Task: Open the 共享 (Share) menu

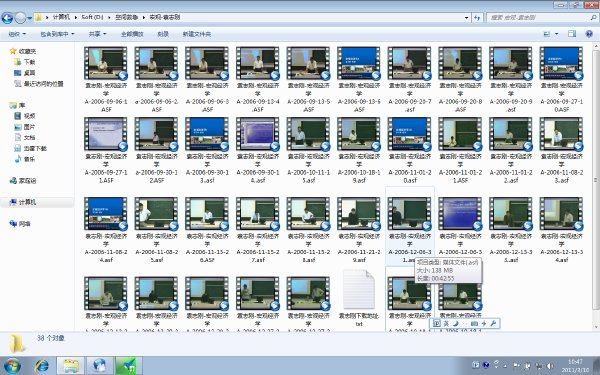Action: click(98, 34)
